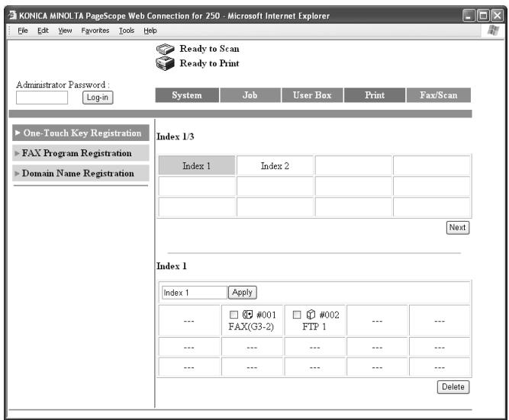Open the Help menu
The width and height of the screenshot is (509, 420).
coord(150,30)
